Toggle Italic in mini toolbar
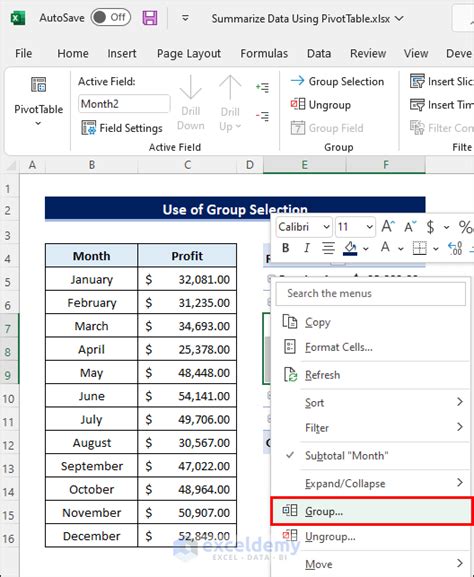This screenshot has width=474, height=577. [307, 248]
